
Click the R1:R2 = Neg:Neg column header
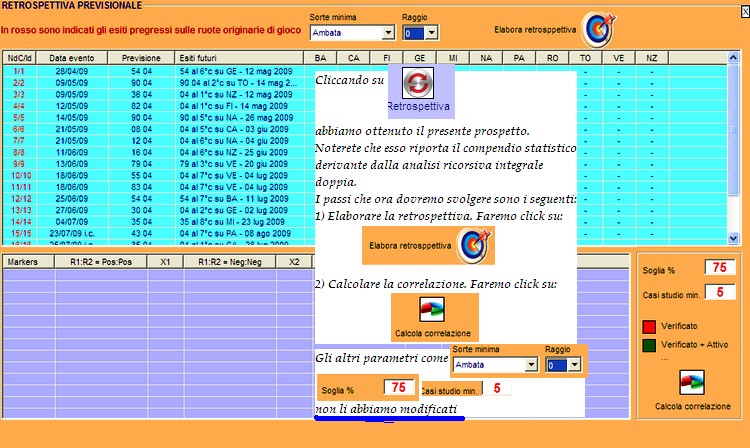(x=230, y=262)
